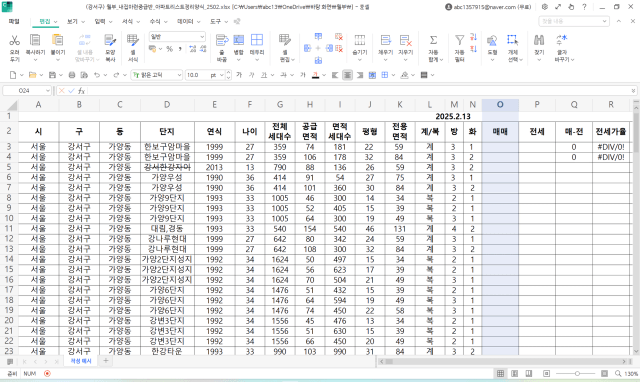640x382 pixels.
Task: Expand the Paste (붙이기) dropdown arrow
Action: pyautogui.click(x=58, y=60)
